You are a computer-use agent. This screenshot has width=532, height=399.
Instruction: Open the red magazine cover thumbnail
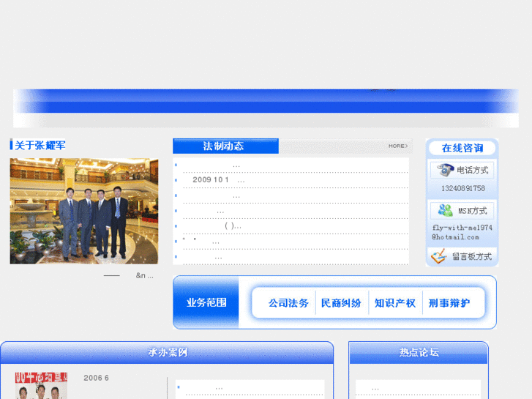(x=41, y=385)
